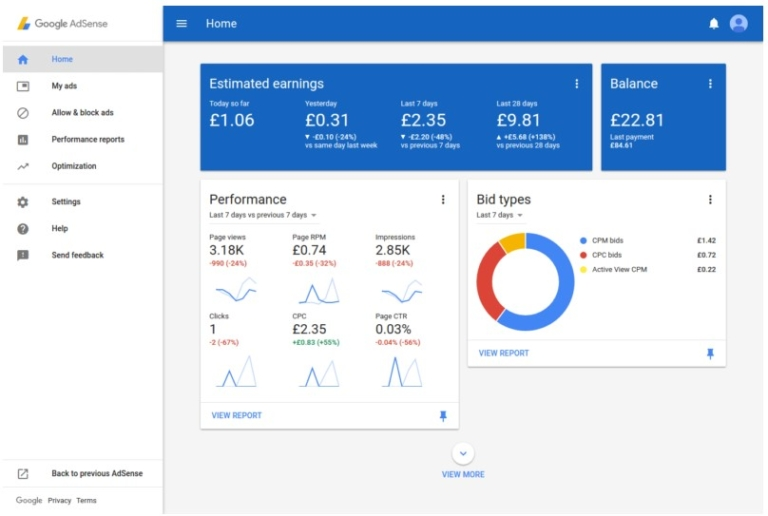Open the Balance card three-dot menu
The height and width of the screenshot is (516, 768).
tap(710, 84)
